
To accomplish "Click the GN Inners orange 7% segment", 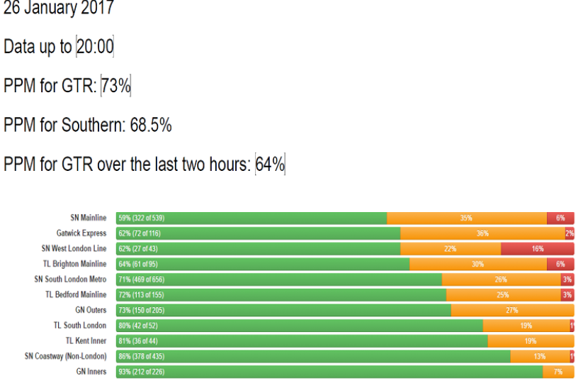I will 558,372.
